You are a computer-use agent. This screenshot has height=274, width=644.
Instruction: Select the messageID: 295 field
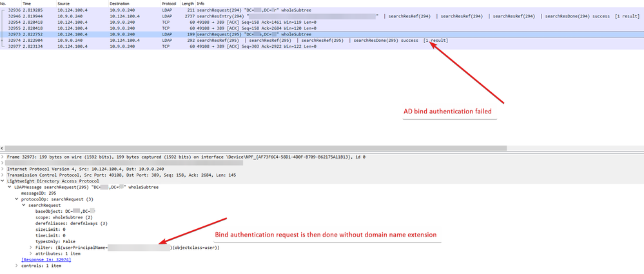pos(39,193)
